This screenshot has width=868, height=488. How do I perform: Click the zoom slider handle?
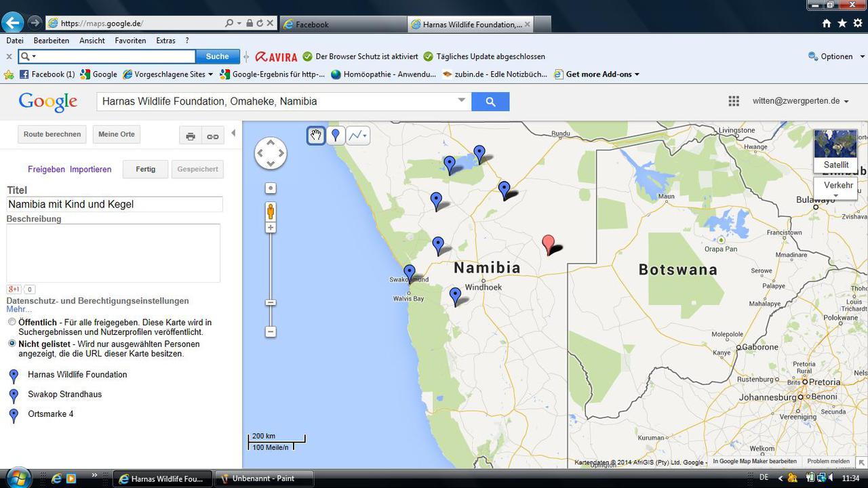tap(271, 302)
